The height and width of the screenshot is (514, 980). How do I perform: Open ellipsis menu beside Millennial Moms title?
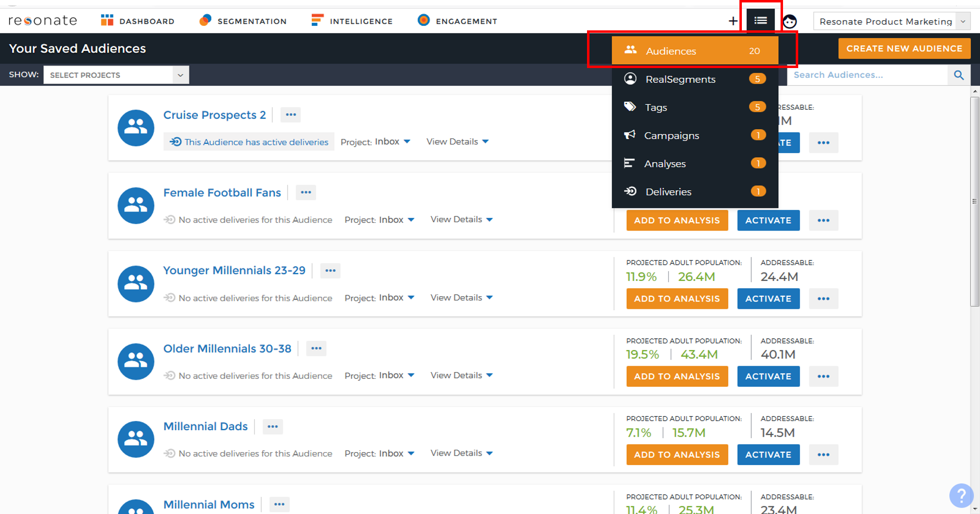(x=279, y=504)
